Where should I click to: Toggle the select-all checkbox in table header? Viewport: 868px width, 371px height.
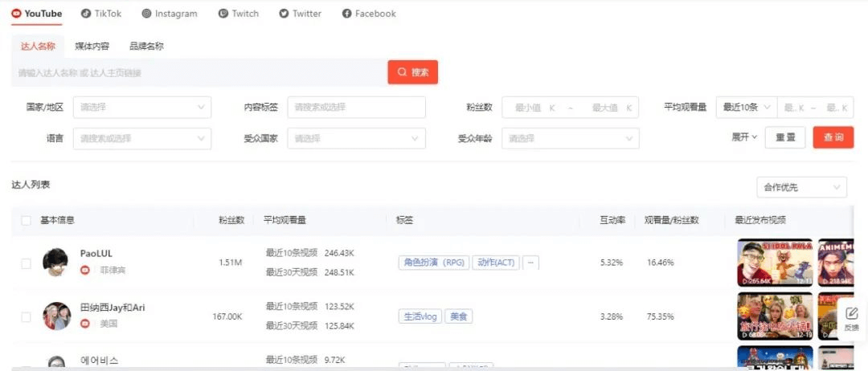pos(27,220)
